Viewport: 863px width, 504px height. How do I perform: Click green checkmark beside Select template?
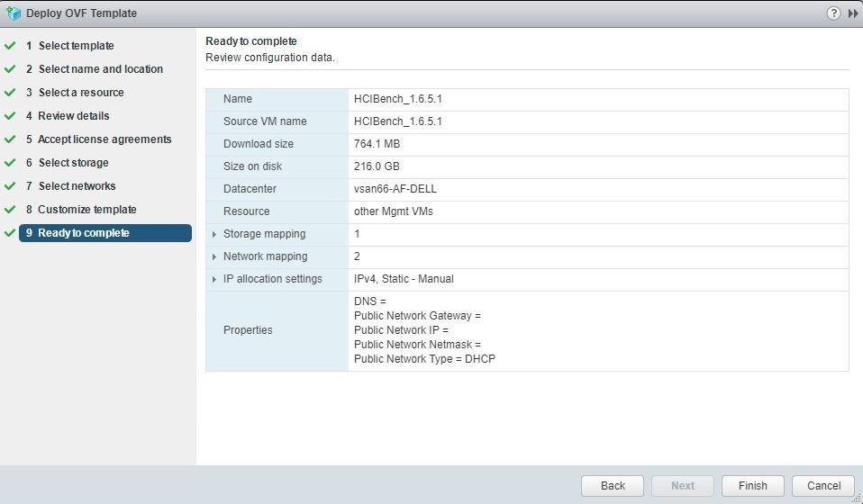click(11, 46)
